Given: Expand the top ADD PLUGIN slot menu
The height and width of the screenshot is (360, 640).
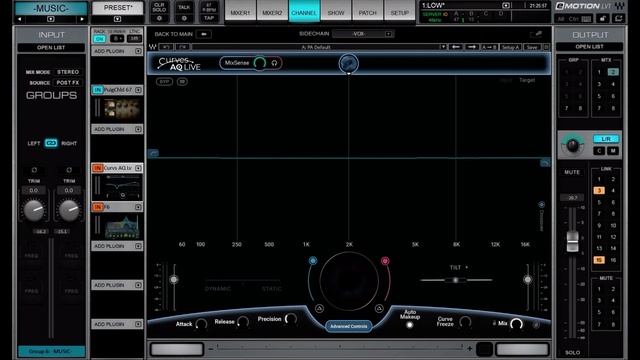Looking at the screenshot, I should [138, 51].
